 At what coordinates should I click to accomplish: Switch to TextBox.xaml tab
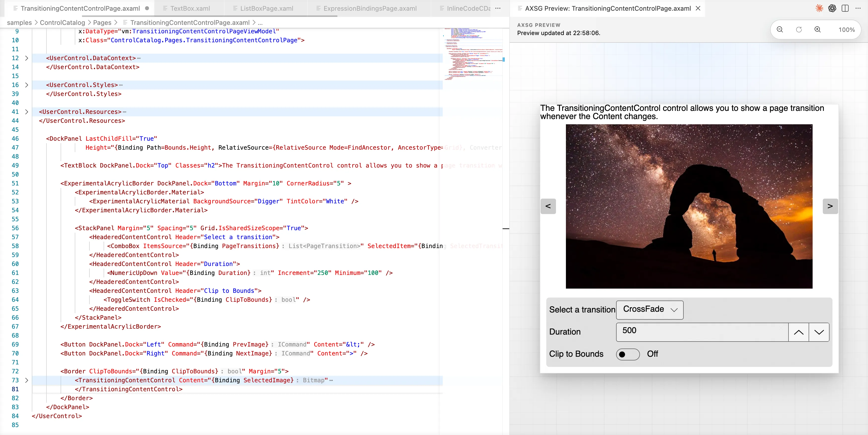pos(190,8)
